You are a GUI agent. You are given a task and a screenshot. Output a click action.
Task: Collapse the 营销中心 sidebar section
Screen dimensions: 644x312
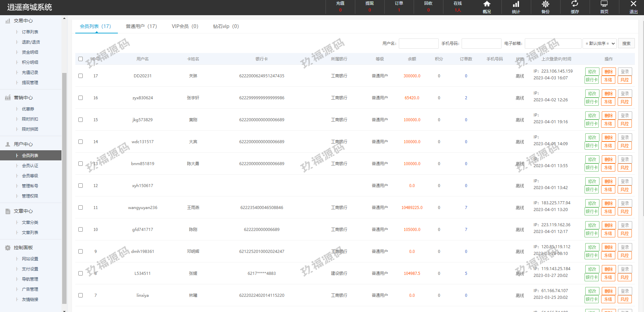coord(23,98)
